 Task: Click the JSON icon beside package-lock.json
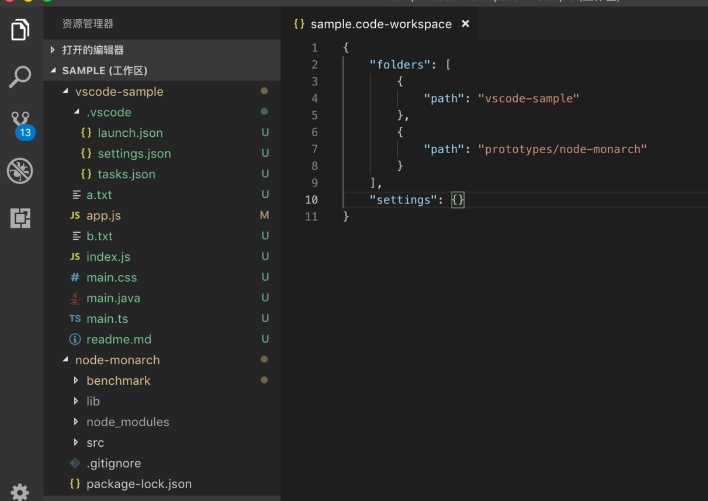click(75, 483)
